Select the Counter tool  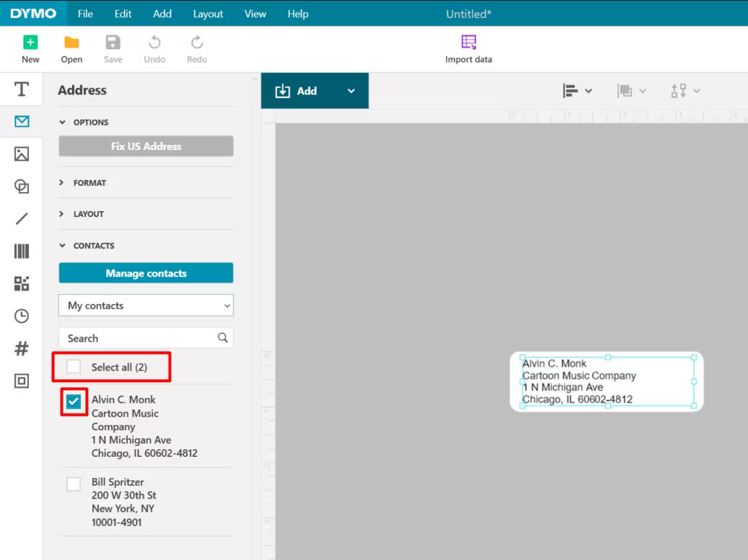[21, 348]
